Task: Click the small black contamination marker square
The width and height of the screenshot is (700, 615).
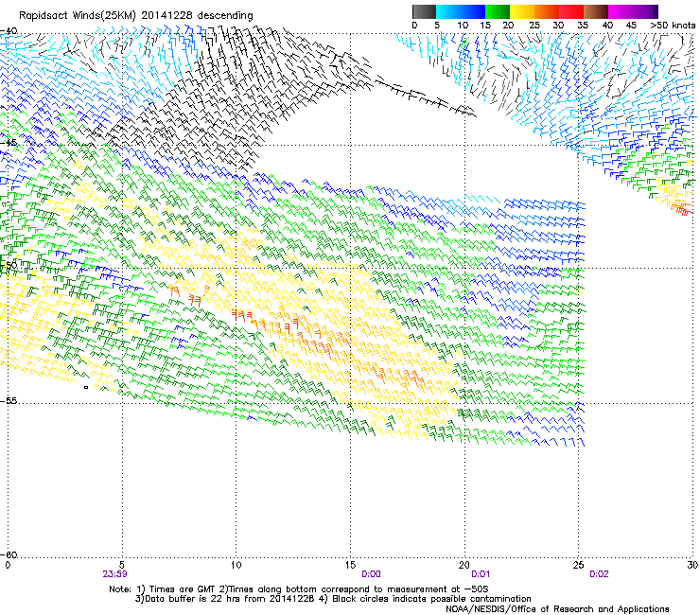Action: [x=86, y=387]
